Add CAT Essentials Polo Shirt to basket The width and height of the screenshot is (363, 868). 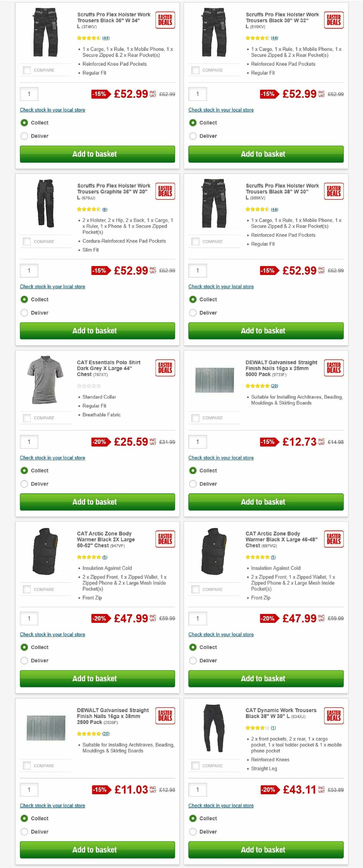click(95, 502)
